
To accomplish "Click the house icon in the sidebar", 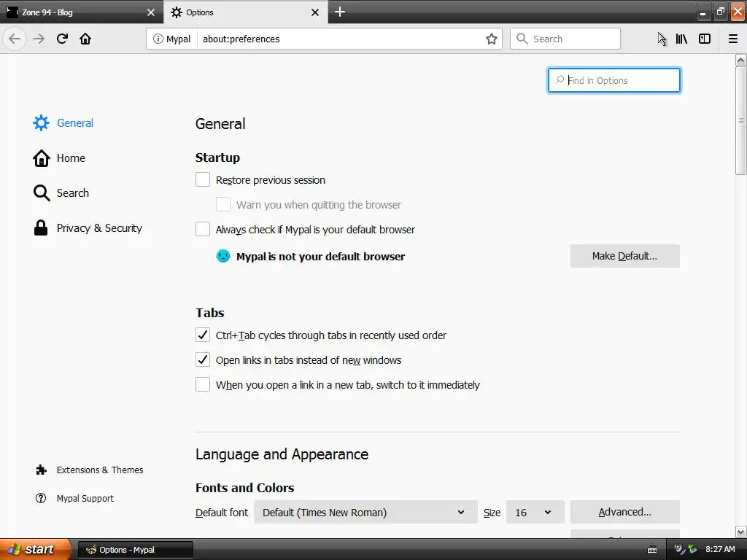I will (x=41, y=158).
